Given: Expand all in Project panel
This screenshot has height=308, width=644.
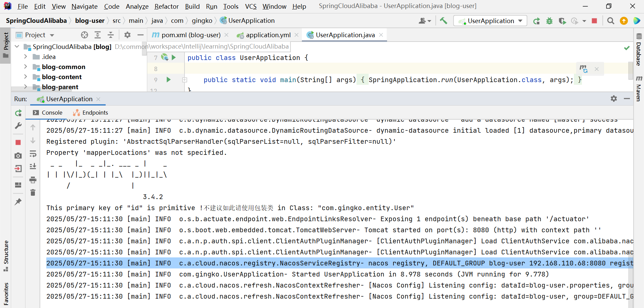Looking at the screenshot, I should [x=98, y=35].
